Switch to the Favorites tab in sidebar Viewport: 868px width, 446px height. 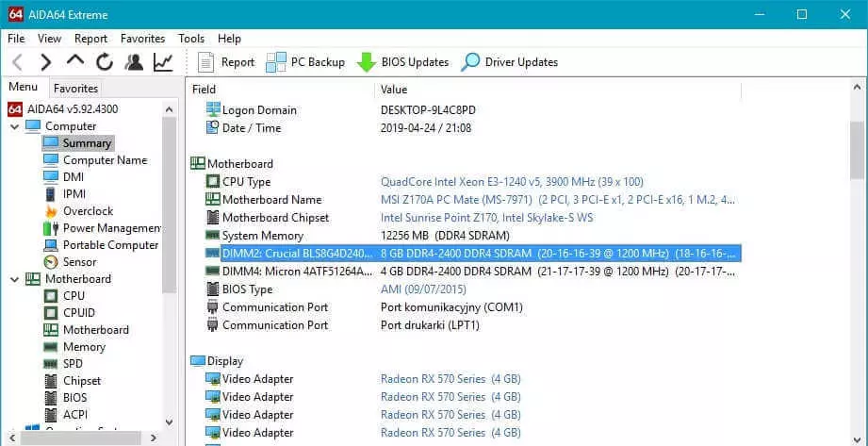pos(75,88)
